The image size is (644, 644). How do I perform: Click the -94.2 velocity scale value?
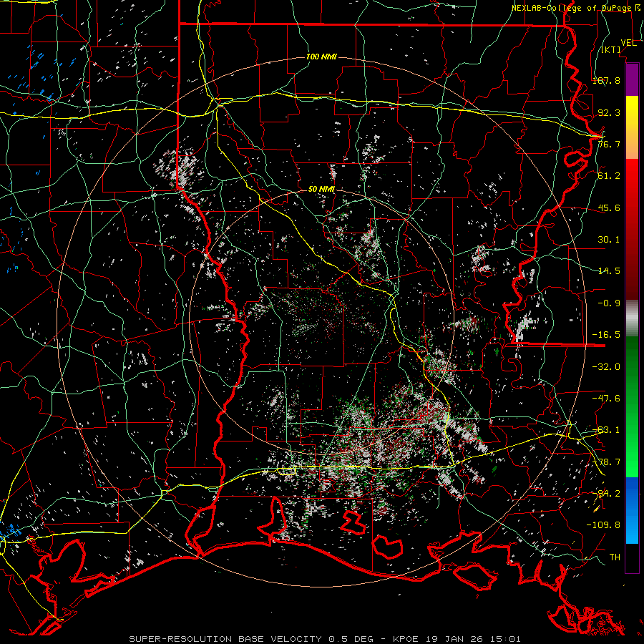click(606, 494)
